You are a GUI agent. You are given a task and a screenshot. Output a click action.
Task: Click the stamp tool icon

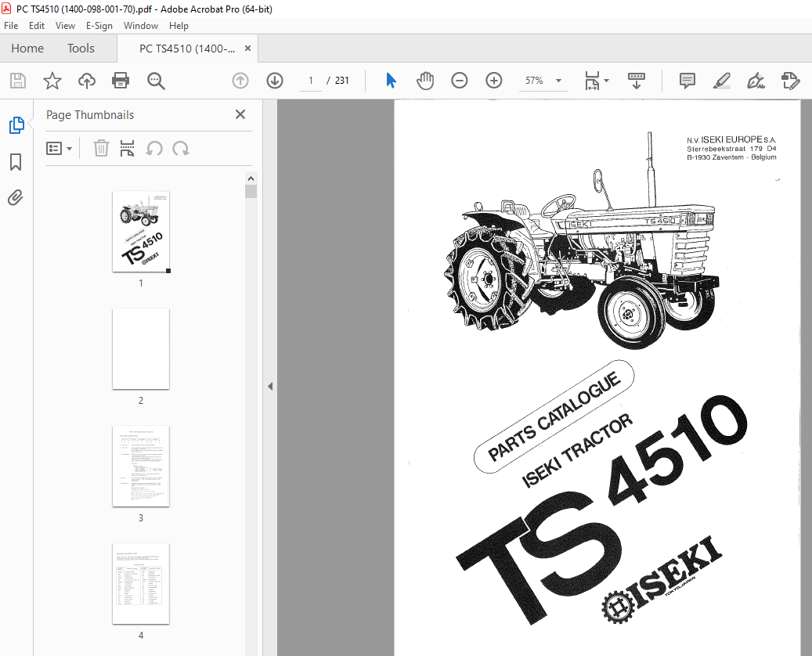(x=790, y=81)
